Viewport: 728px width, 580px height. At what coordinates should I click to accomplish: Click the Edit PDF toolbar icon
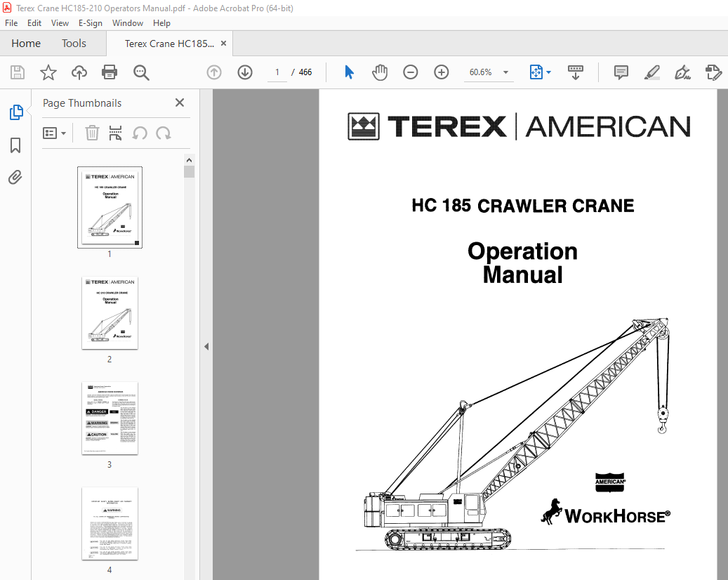pyautogui.click(x=713, y=72)
